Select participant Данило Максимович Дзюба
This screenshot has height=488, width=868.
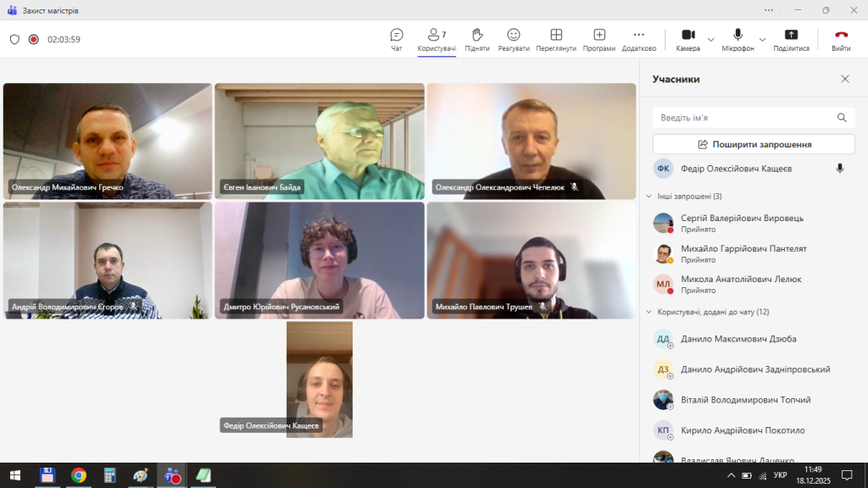754,339
